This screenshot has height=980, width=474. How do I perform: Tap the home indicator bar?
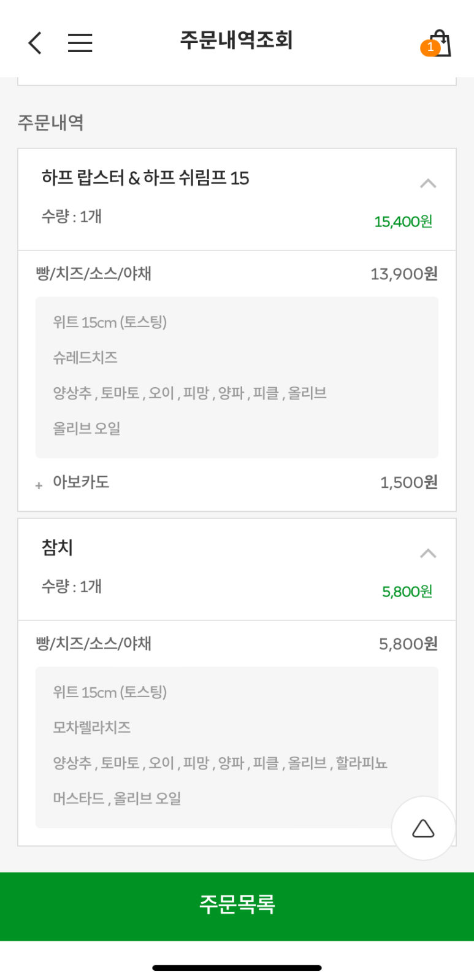[237, 968]
